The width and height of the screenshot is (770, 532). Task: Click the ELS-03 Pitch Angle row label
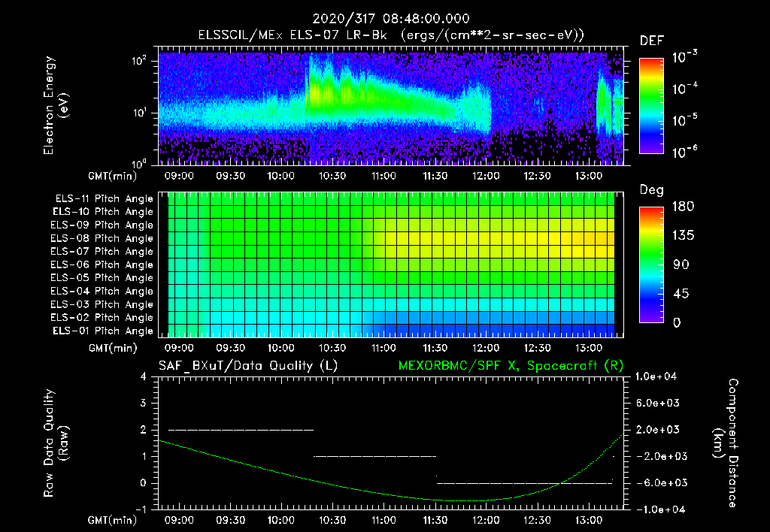pos(102,304)
